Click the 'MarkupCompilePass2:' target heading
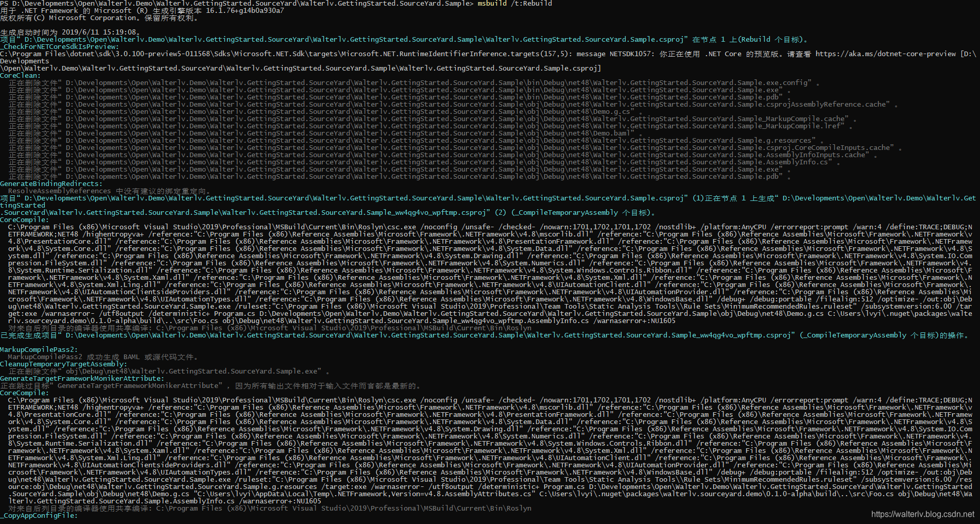This screenshot has width=980, height=524. 39,349
